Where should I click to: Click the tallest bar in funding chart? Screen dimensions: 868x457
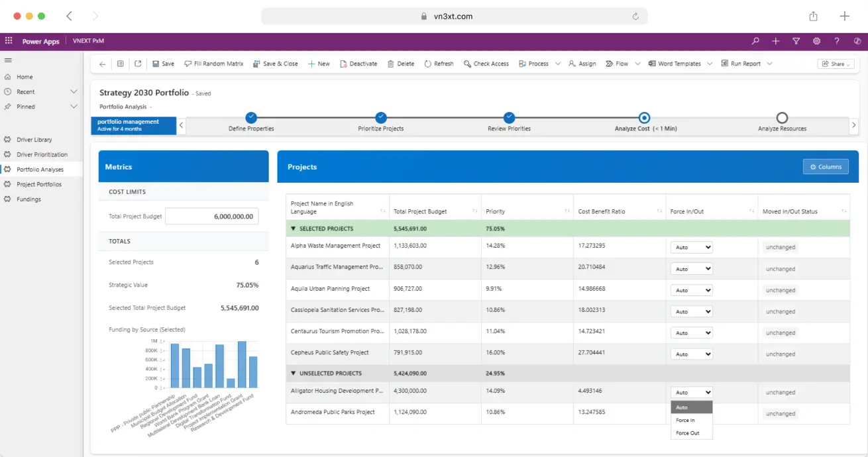click(x=242, y=364)
